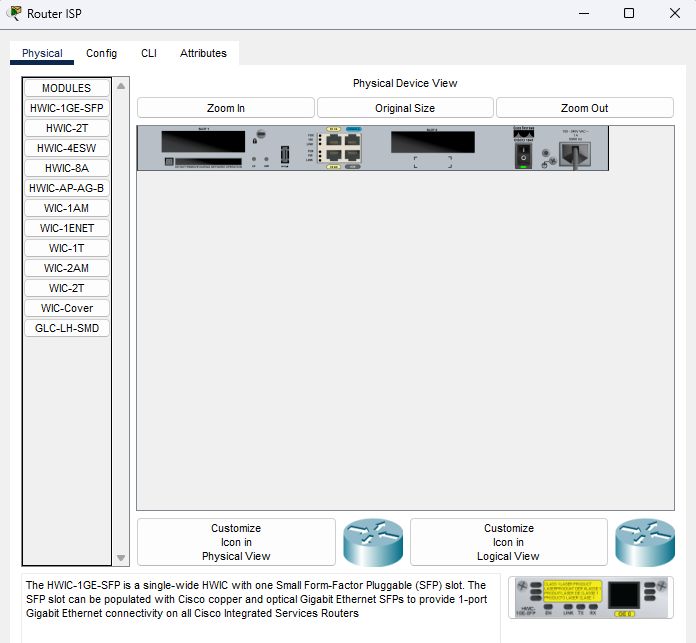Minimize the Router ISP window
Image resolution: width=696 pixels, height=643 pixels.
pyautogui.click(x=584, y=13)
